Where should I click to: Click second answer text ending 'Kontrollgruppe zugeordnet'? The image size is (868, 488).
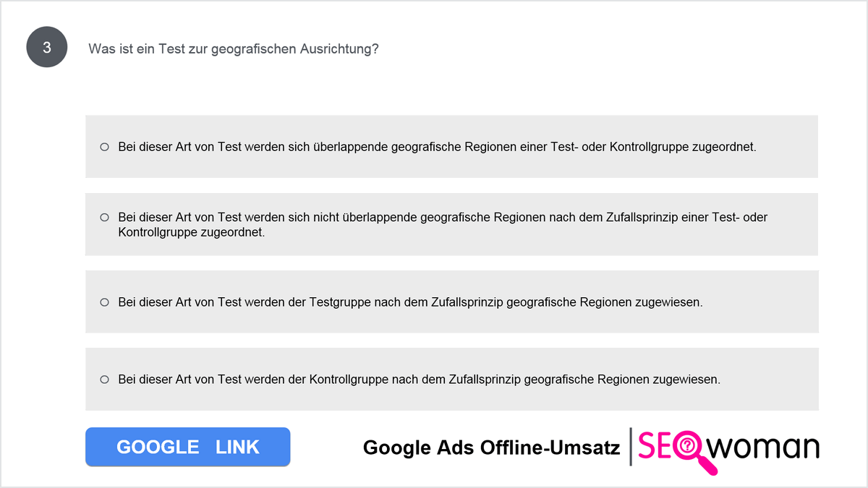pyautogui.click(x=443, y=225)
